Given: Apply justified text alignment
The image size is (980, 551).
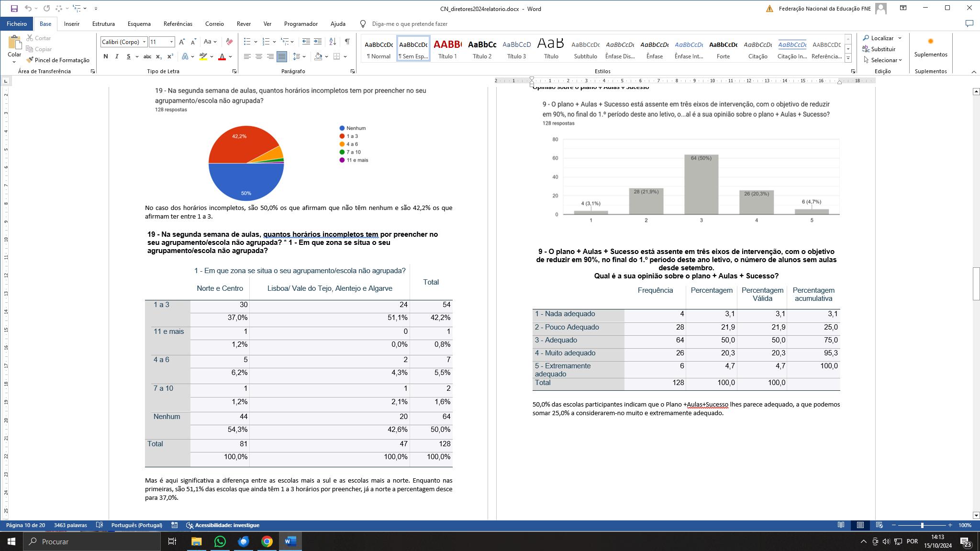Looking at the screenshot, I should [x=282, y=56].
